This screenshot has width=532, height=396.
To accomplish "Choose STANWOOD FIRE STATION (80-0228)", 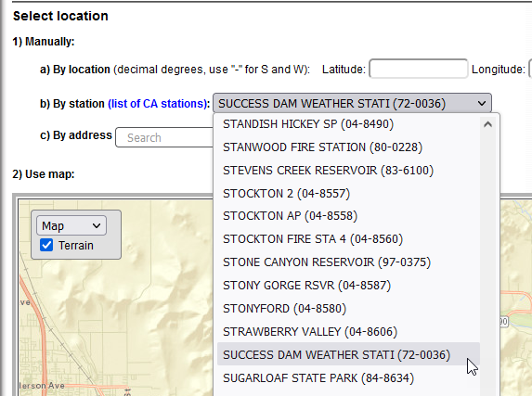I will (348, 147).
